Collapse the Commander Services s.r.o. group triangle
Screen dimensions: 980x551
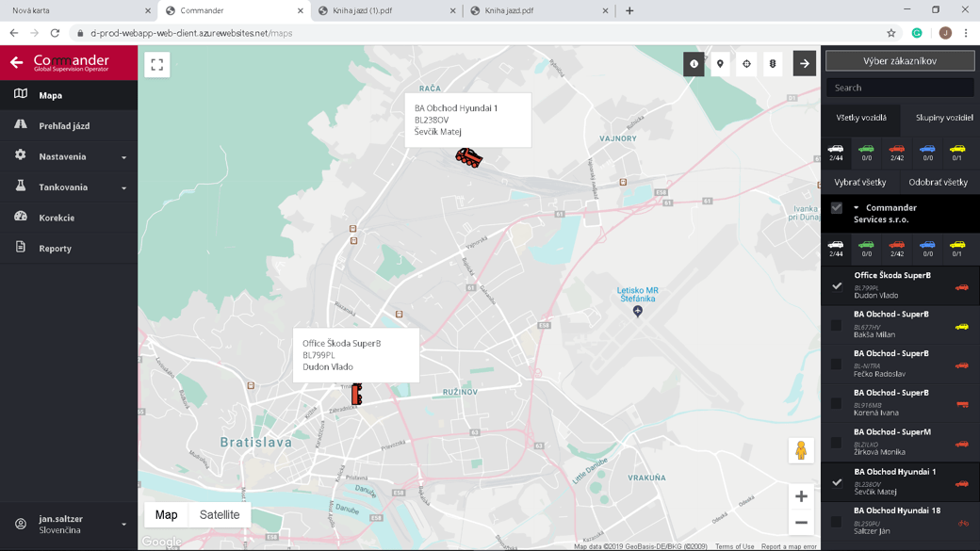857,208
